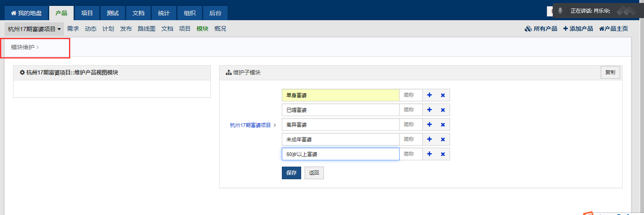Open 计划 submenu item
Image resolution: width=644 pixels, height=215 pixels.
[108, 29]
